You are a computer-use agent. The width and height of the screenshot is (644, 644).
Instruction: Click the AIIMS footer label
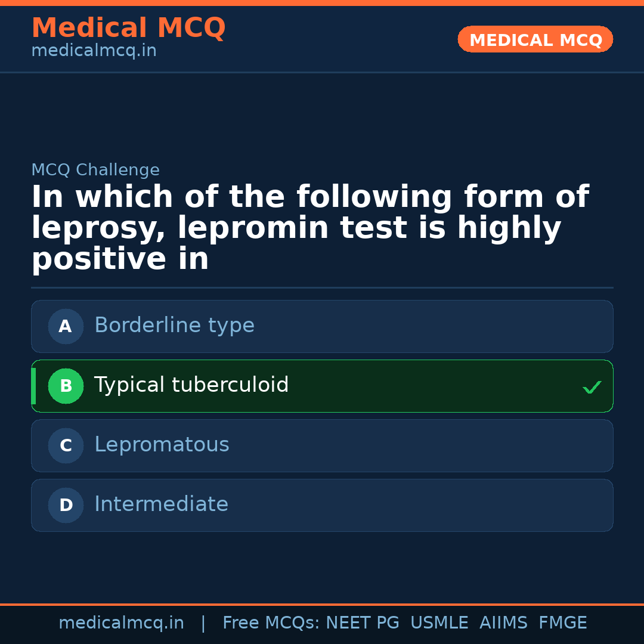tap(504, 623)
